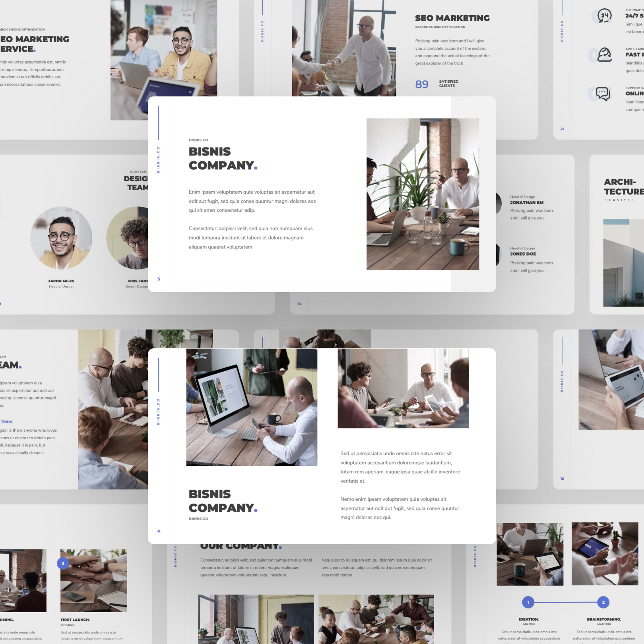
Task: Click page number 21 on the slide
Action: (562, 128)
